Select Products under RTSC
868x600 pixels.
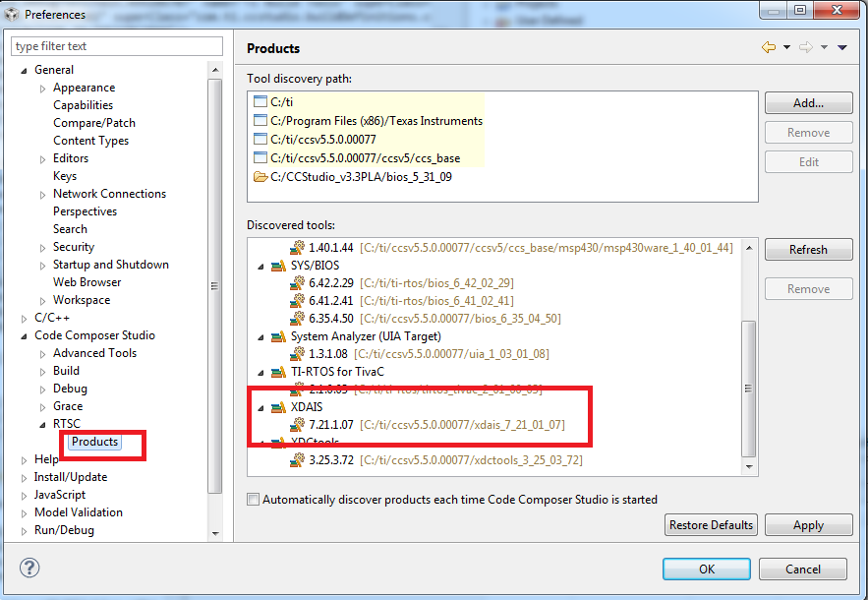click(94, 442)
